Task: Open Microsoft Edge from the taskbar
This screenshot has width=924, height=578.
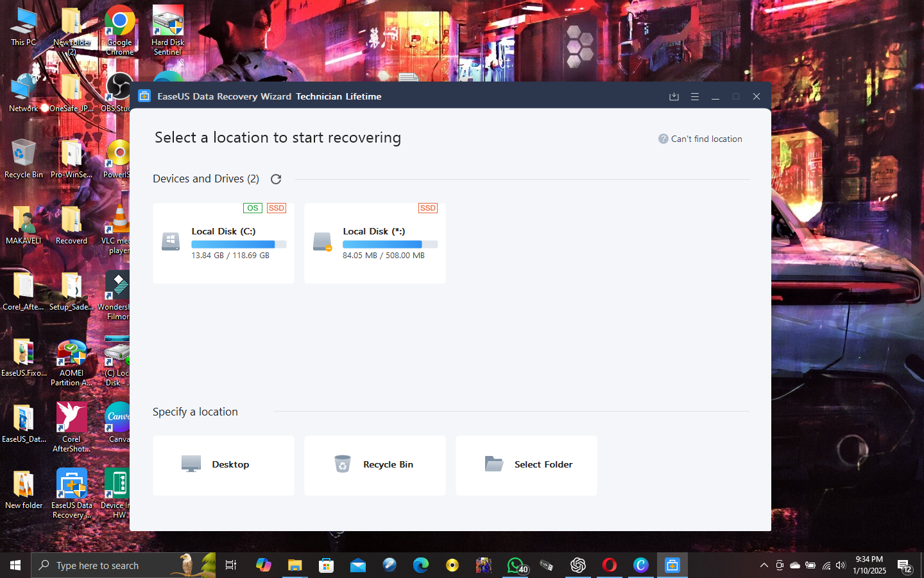Action: pyautogui.click(x=421, y=565)
